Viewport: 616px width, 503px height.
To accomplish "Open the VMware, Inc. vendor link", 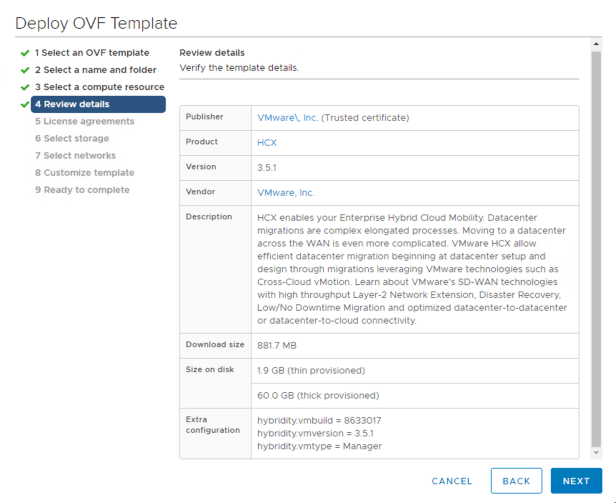I will 285,192.
